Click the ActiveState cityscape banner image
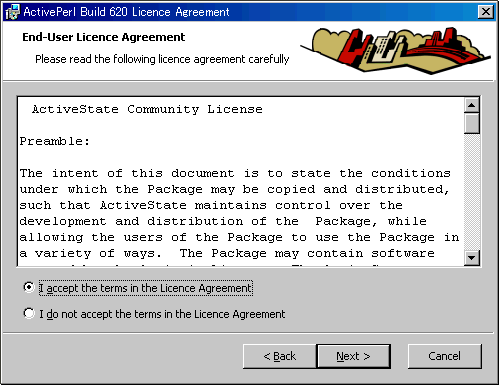Viewport: 499px width, 385px height. [396, 50]
